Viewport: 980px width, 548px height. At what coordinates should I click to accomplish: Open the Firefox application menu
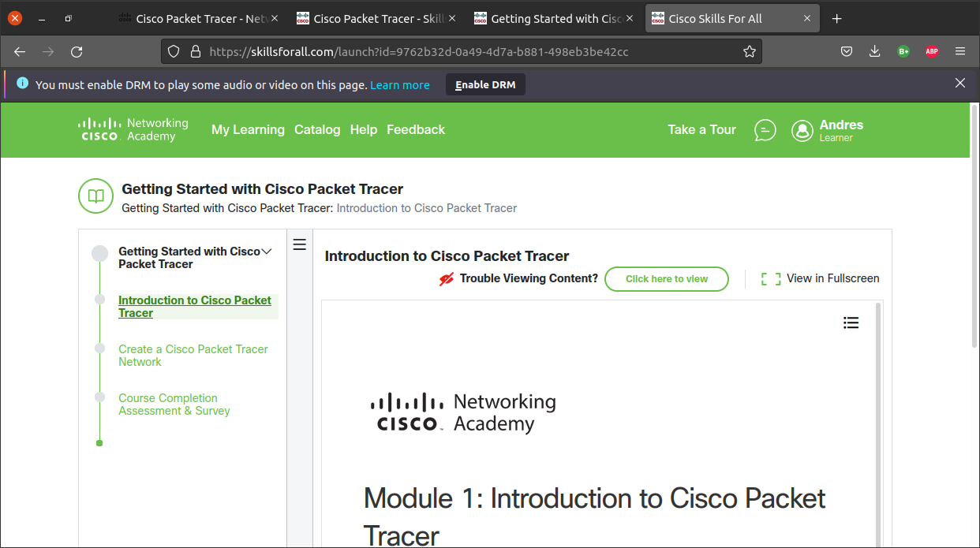(x=960, y=52)
